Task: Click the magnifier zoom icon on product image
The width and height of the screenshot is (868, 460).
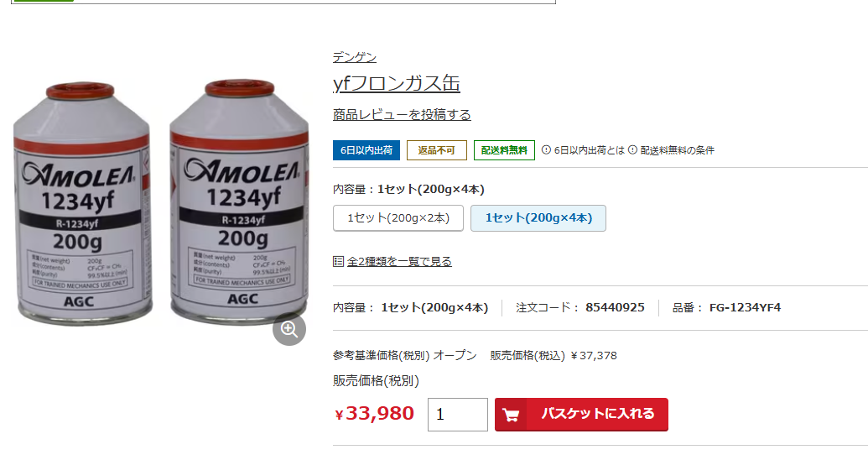Action: coord(289,329)
